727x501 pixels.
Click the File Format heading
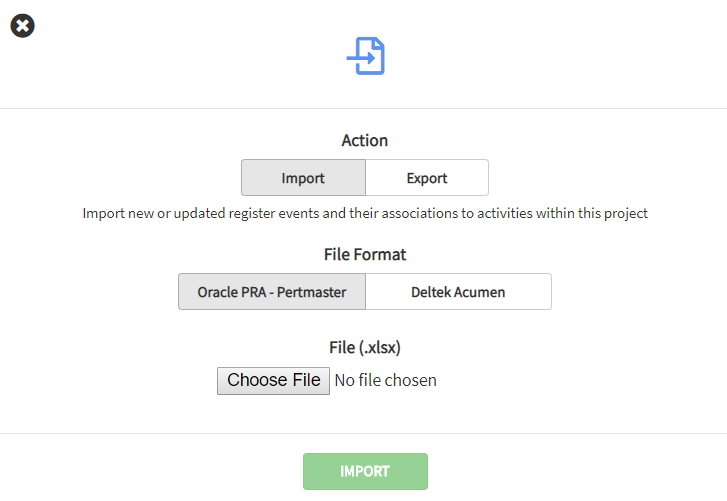(365, 255)
